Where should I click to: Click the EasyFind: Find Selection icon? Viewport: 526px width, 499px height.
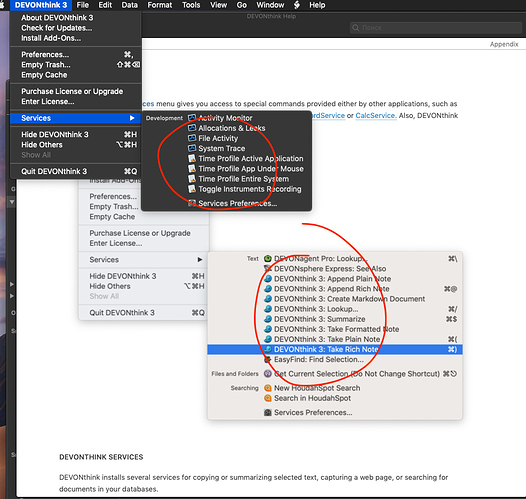(267, 359)
